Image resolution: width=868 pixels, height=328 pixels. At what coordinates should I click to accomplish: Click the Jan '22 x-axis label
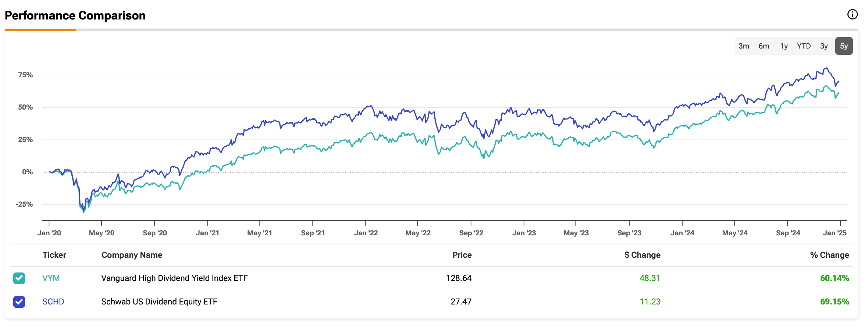[366, 233]
